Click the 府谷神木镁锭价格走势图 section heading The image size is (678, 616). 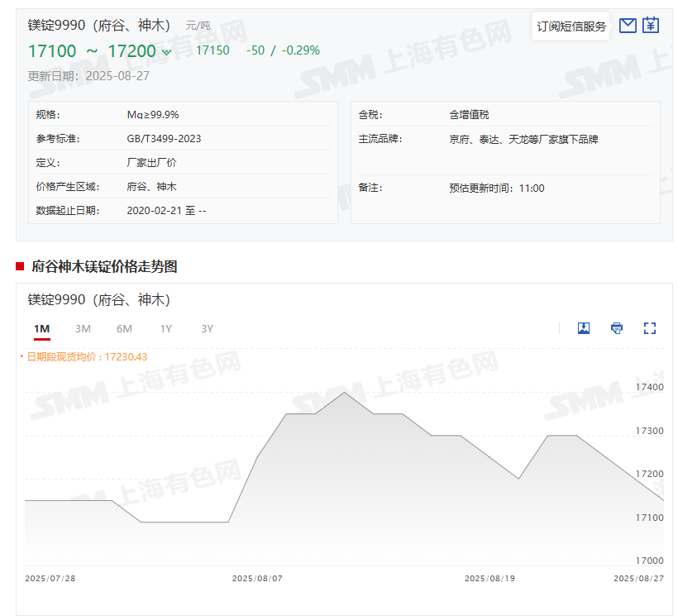point(104,266)
